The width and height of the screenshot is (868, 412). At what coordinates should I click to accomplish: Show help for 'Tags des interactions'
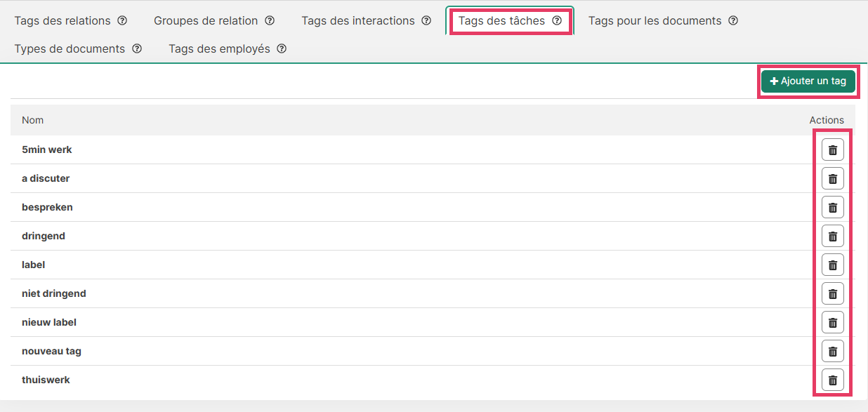tap(426, 20)
